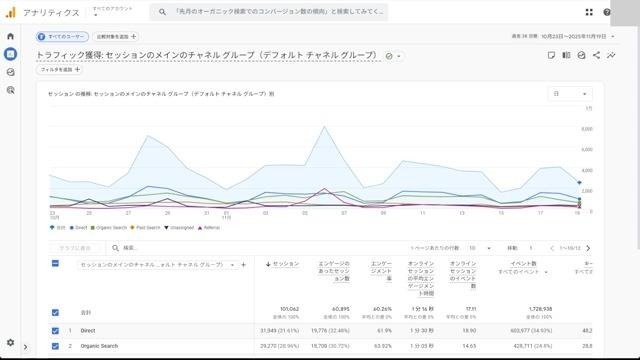This screenshot has width=640, height=360.
Task: Open the date range picker dropdown
Action: [564, 37]
